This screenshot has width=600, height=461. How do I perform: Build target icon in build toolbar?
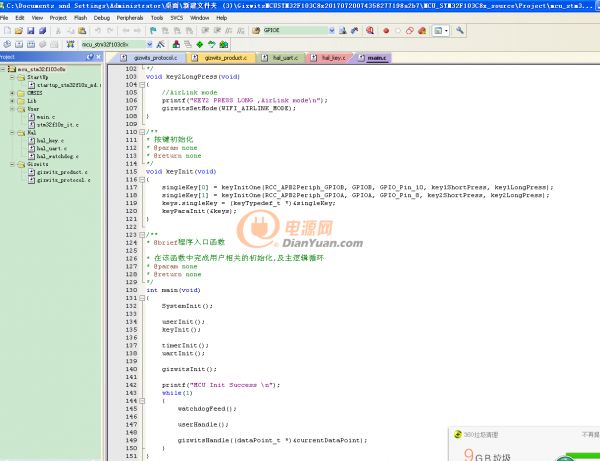(19, 44)
